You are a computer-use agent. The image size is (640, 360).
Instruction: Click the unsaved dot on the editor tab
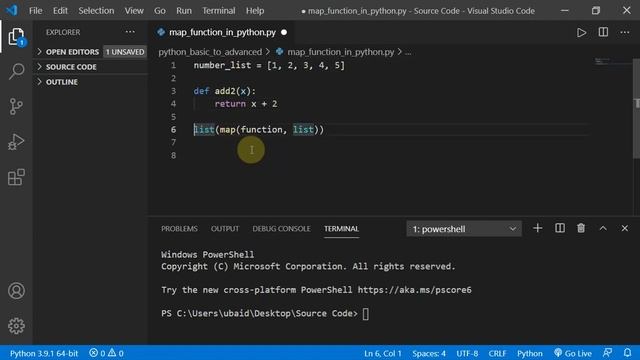[284, 32]
